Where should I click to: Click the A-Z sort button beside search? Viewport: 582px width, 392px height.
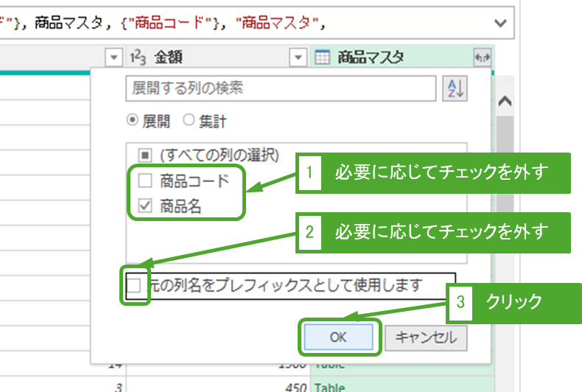pyautogui.click(x=455, y=88)
